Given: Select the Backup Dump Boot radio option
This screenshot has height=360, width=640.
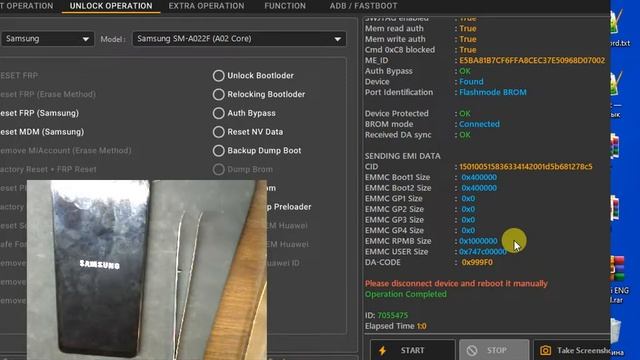Looking at the screenshot, I should pyautogui.click(x=218, y=151).
